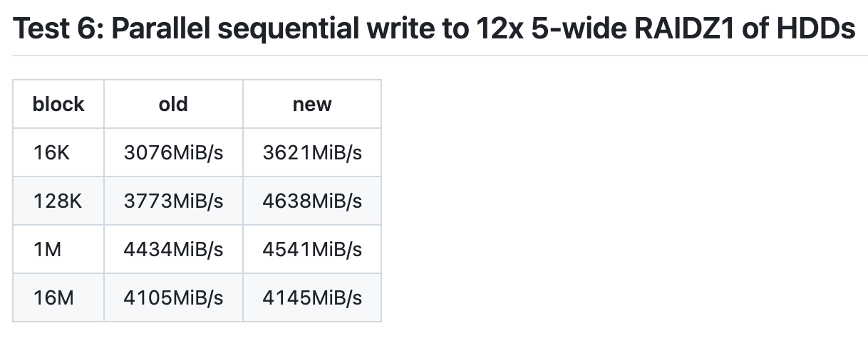Image resolution: width=868 pixels, height=343 pixels.
Task: Click the 'new' column header
Action: (312, 104)
